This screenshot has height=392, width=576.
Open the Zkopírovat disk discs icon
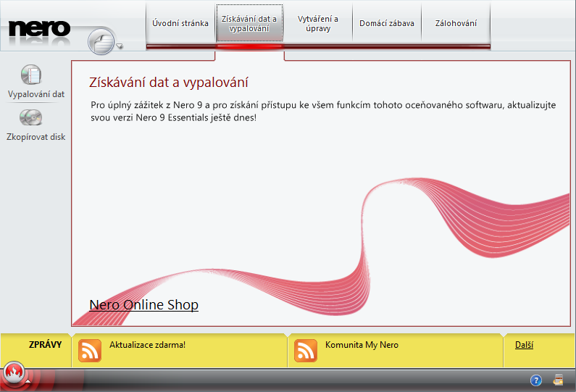(31, 117)
